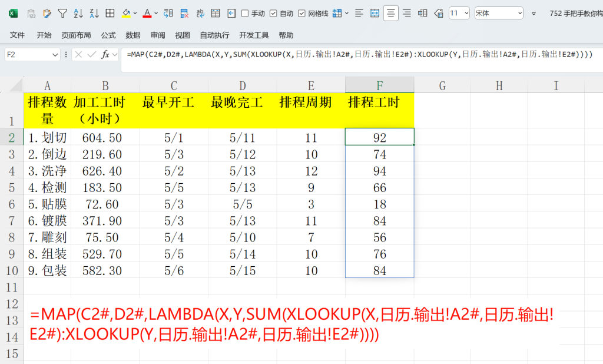Click cell with value 371.90

105,220
